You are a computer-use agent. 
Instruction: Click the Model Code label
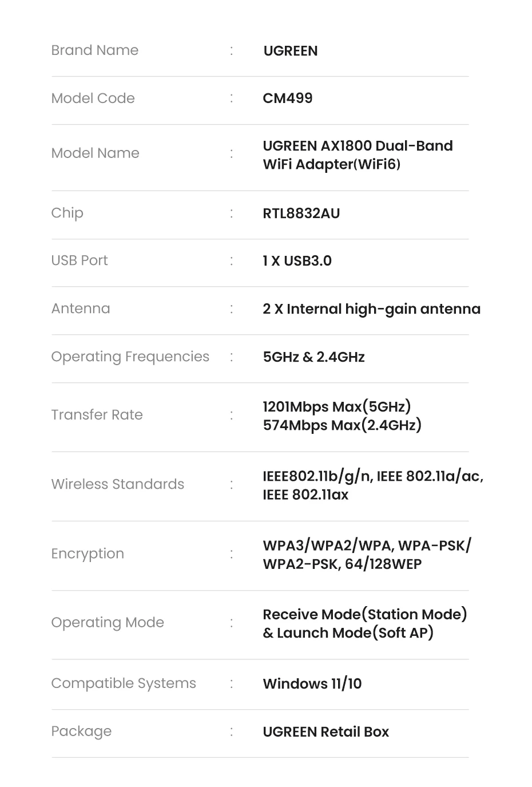[93, 98]
